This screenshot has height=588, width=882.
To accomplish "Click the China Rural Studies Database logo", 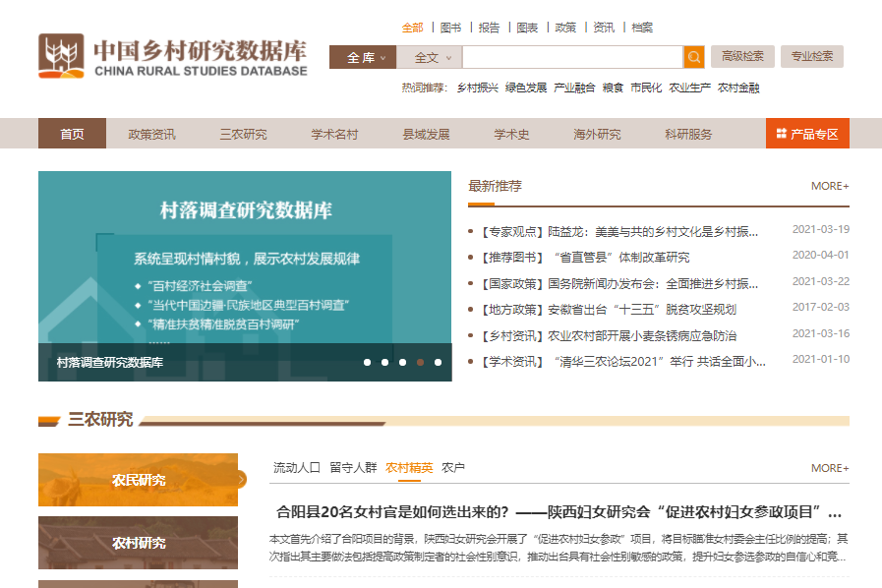I will tap(173, 56).
